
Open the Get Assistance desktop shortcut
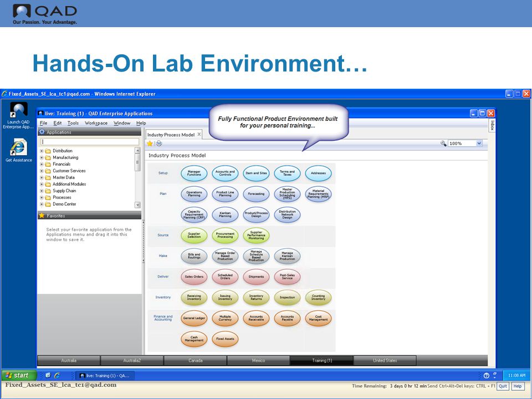19,150
